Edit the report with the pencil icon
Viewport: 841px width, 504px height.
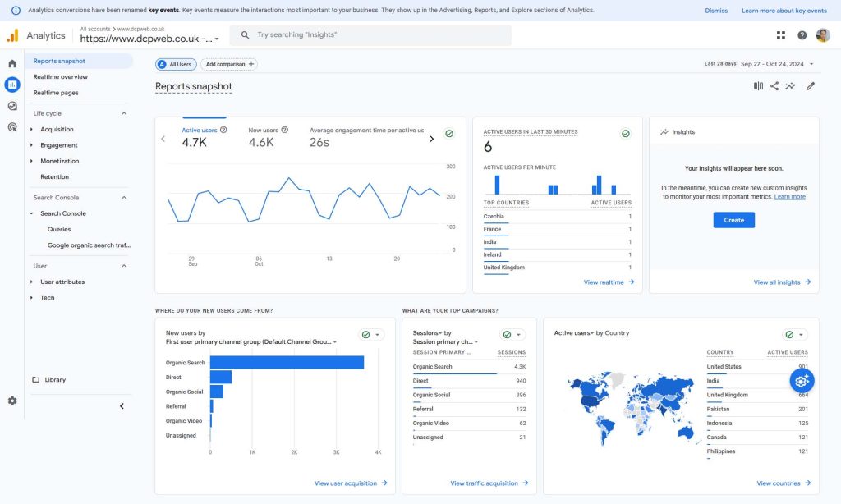coord(811,85)
